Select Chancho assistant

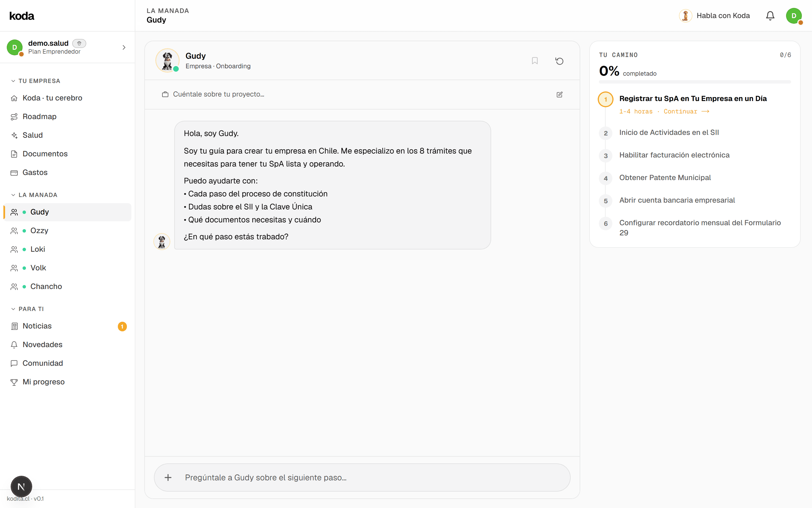click(67, 286)
